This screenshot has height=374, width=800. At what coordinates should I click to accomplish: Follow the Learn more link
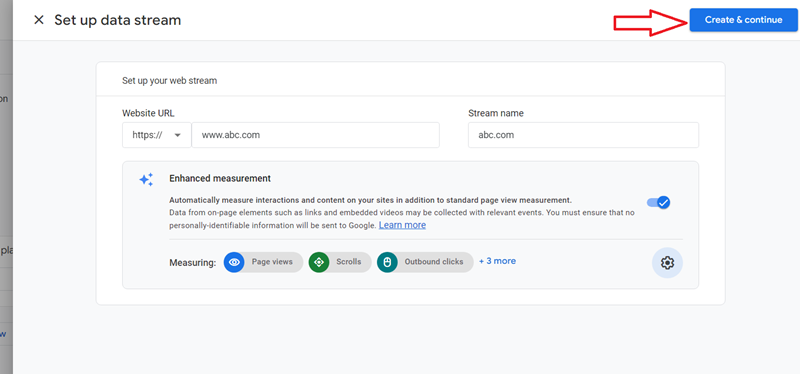tap(402, 225)
